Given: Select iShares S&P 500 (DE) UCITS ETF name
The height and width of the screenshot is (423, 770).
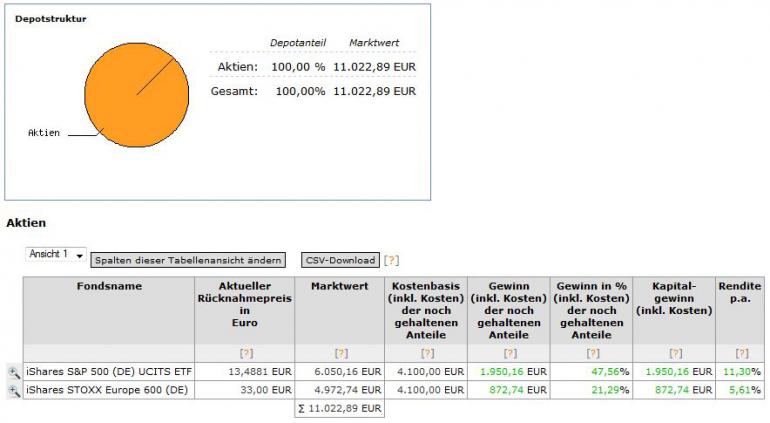Looking at the screenshot, I should [x=95, y=372].
